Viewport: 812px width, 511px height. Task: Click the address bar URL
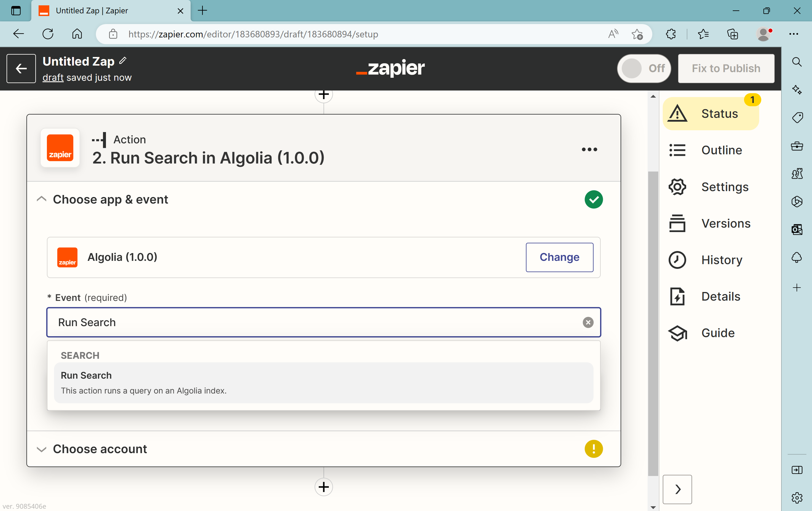point(253,34)
